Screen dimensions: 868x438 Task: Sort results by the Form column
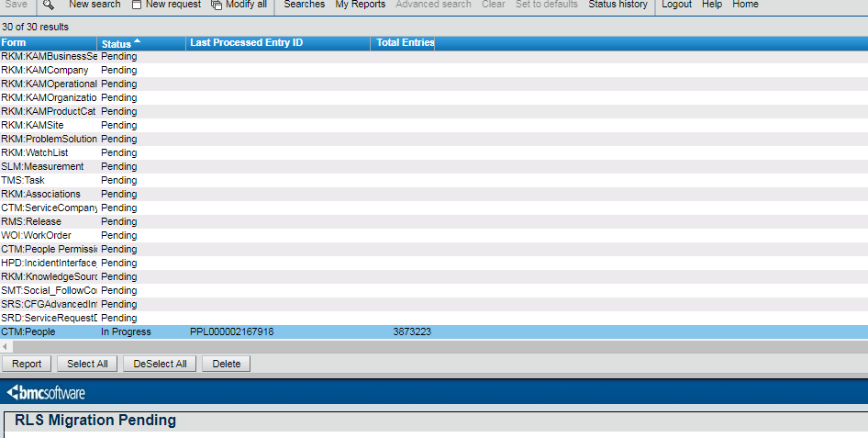[14, 43]
